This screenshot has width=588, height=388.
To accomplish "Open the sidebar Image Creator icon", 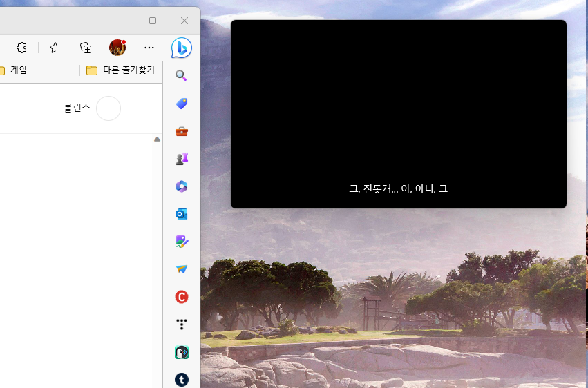I will (x=182, y=242).
